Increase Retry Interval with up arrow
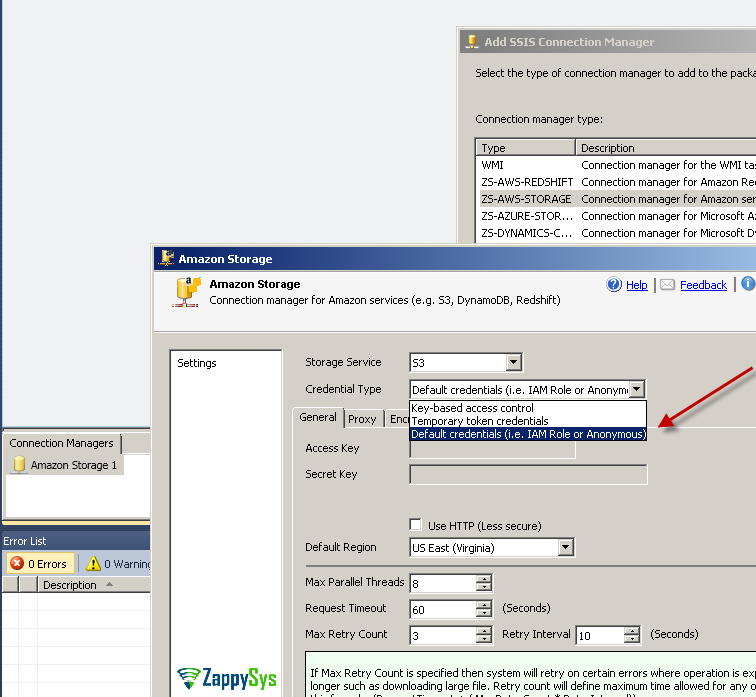 click(x=631, y=630)
